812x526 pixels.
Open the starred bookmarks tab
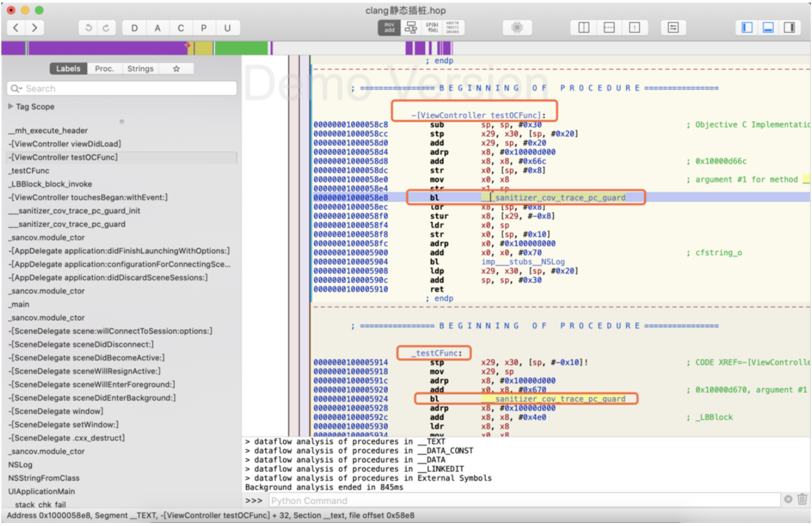[x=176, y=69]
